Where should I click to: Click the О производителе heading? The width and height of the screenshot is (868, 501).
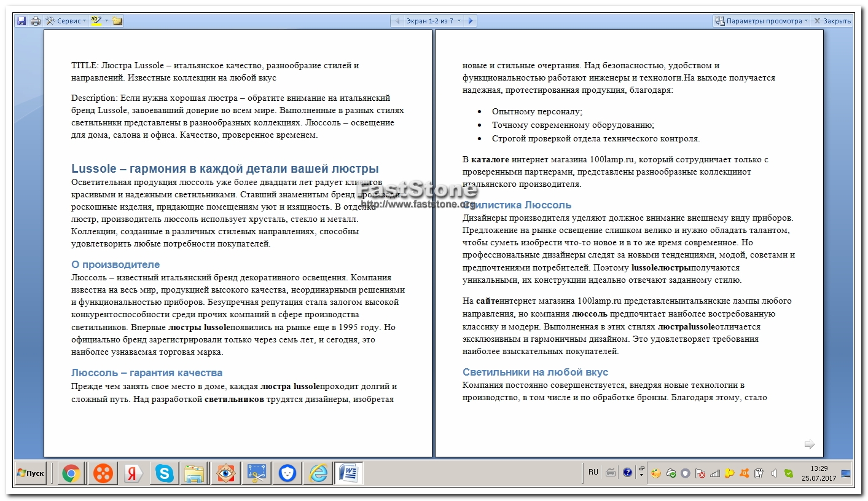coord(115,264)
